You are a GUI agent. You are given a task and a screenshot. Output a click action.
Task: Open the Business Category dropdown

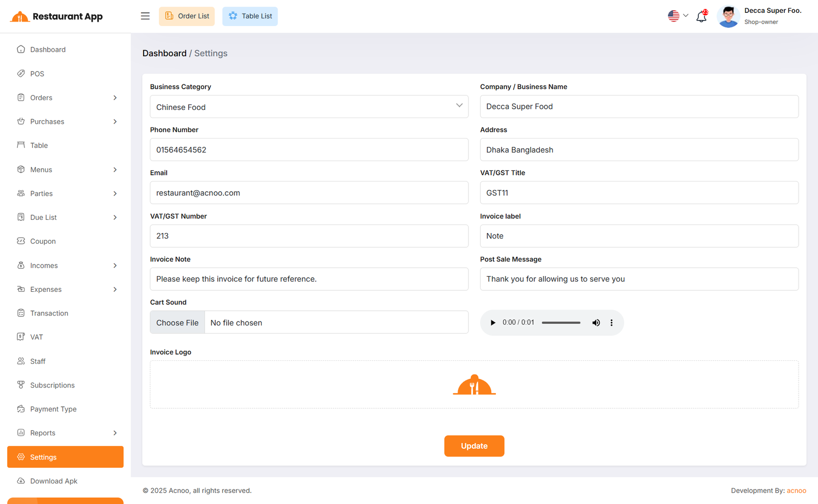tap(309, 107)
